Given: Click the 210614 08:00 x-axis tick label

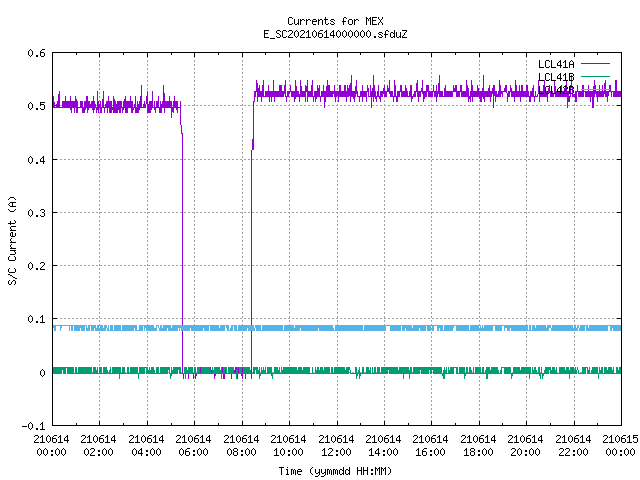Looking at the screenshot, I should pyautogui.click(x=241, y=446).
